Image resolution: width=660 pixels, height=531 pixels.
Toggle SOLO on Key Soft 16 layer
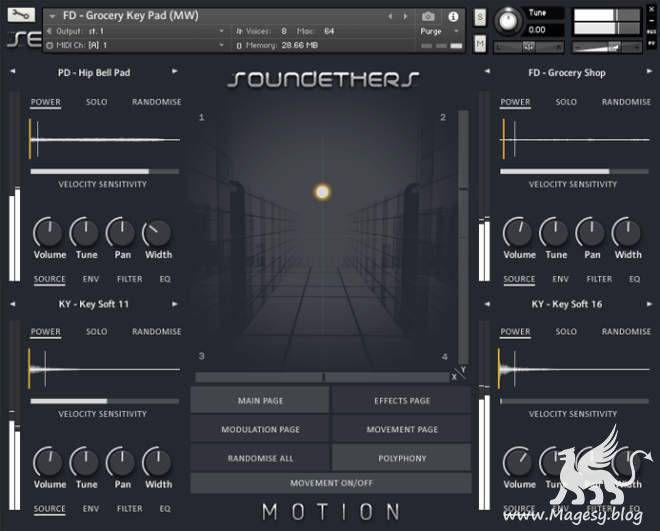566,332
